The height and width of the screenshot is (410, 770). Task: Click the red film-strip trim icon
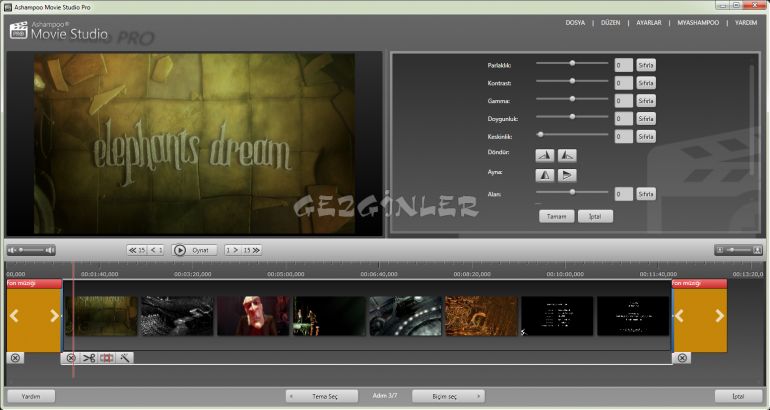(107, 358)
